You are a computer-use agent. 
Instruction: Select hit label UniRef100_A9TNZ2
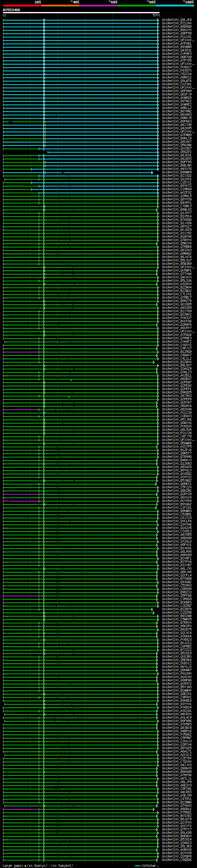tap(177, 101)
